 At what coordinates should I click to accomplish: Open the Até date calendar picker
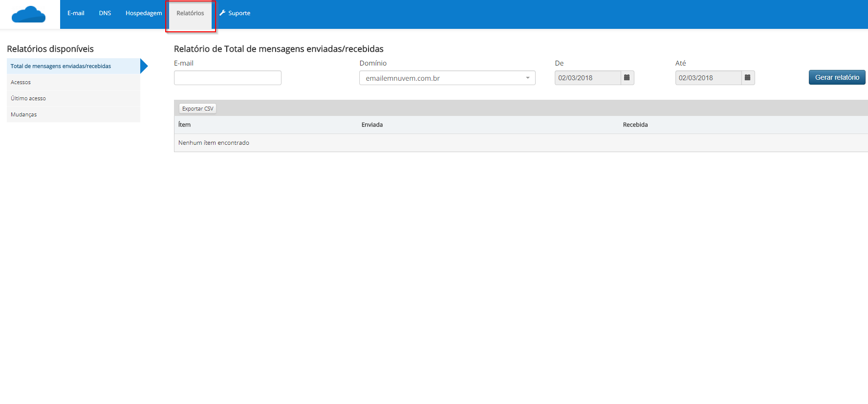[x=747, y=78]
